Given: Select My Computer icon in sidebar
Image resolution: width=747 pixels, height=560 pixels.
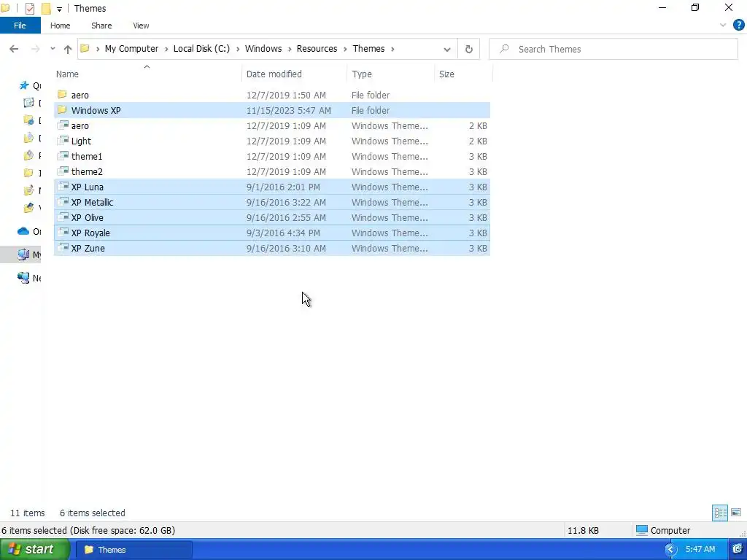Looking at the screenshot, I should [x=23, y=254].
